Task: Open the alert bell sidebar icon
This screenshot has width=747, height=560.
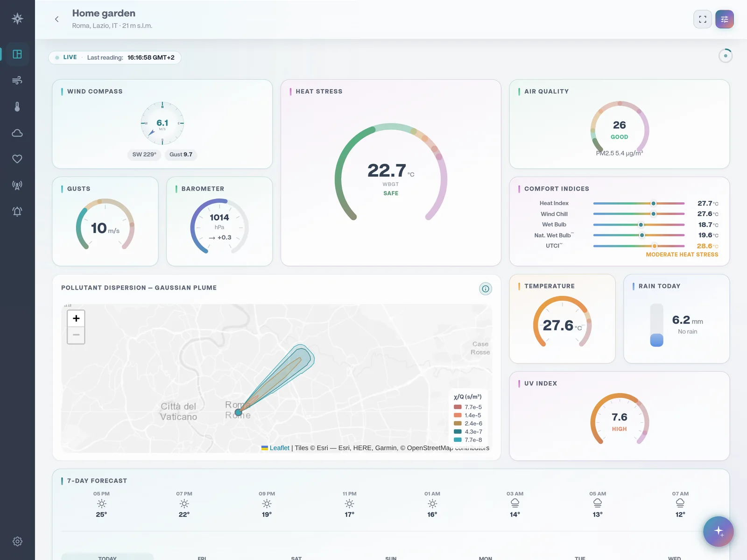Action: click(17, 211)
